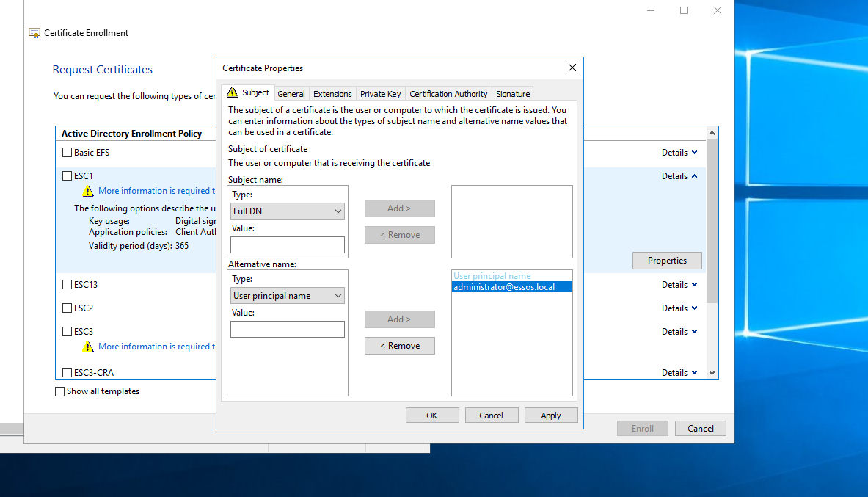Click the template list scrollbar down arrow
The height and width of the screenshot is (497, 868).
coord(712,373)
